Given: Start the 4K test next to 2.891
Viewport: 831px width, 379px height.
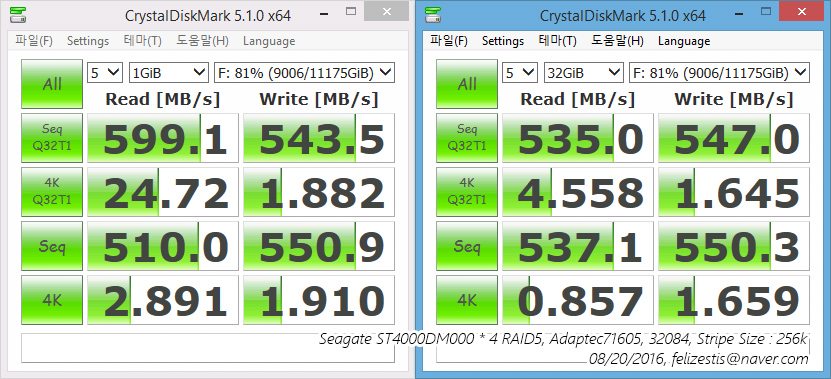Looking at the screenshot, I should pos(52,301).
